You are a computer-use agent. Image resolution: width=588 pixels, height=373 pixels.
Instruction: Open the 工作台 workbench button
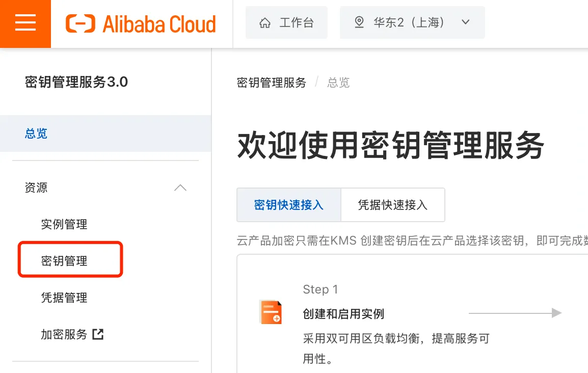pyautogui.click(x=286, y=23)
